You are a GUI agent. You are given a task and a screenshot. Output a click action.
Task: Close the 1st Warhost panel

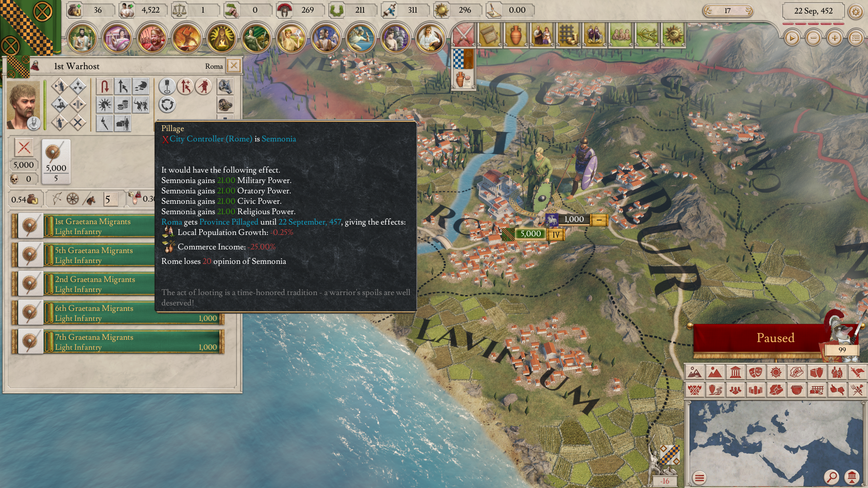[x=234, y=66]
